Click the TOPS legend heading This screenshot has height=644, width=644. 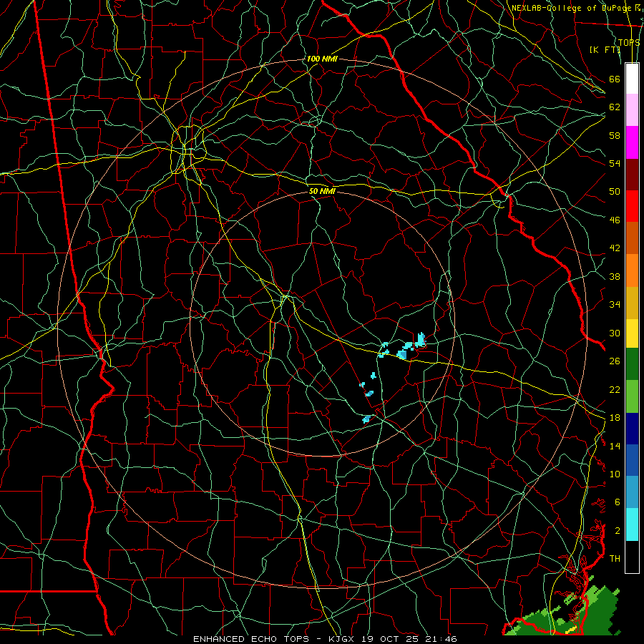coord(629,42)
